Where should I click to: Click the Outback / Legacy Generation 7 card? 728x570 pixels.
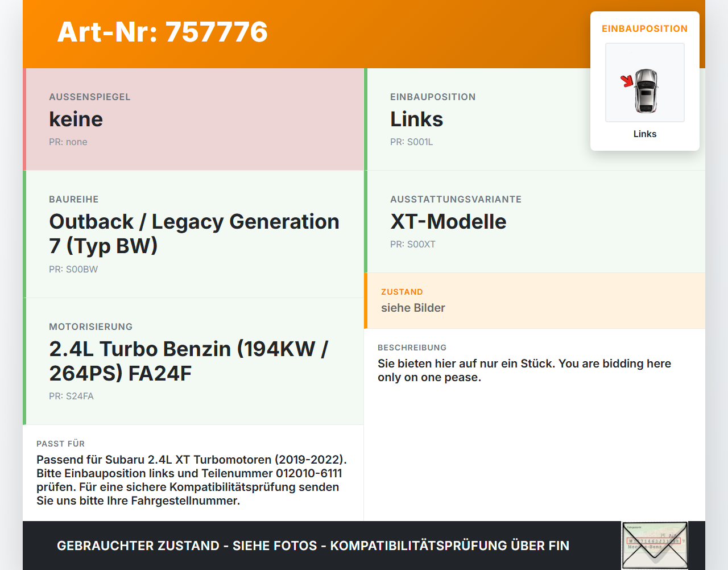pyautogui.click(x=193, y=234)
